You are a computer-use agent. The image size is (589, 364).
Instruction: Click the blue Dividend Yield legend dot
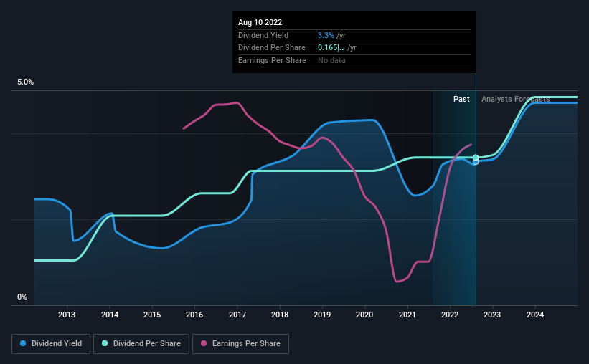(x=23, y=343)
